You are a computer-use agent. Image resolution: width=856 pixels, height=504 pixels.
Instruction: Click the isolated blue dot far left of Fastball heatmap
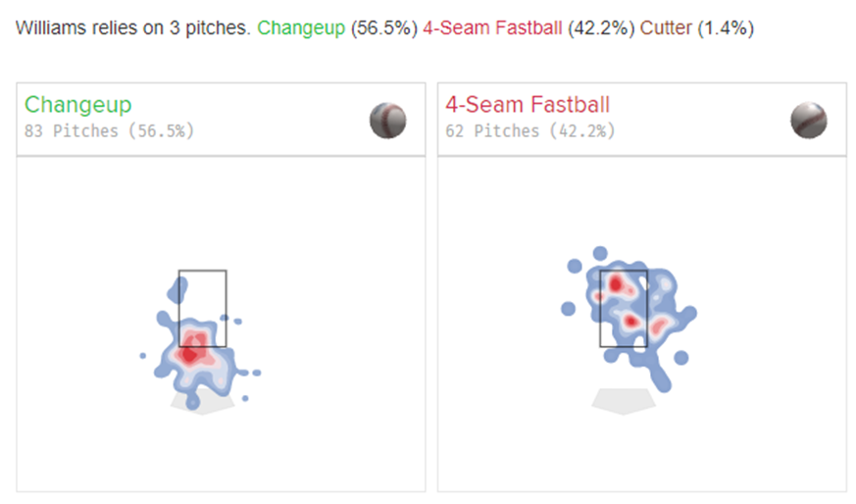(x=568, y=309)
